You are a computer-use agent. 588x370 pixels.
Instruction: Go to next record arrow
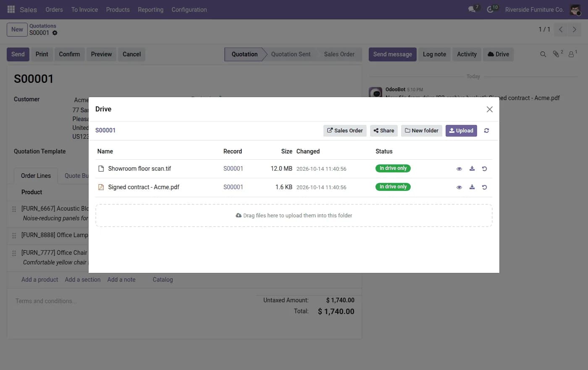tap(574, 29)
